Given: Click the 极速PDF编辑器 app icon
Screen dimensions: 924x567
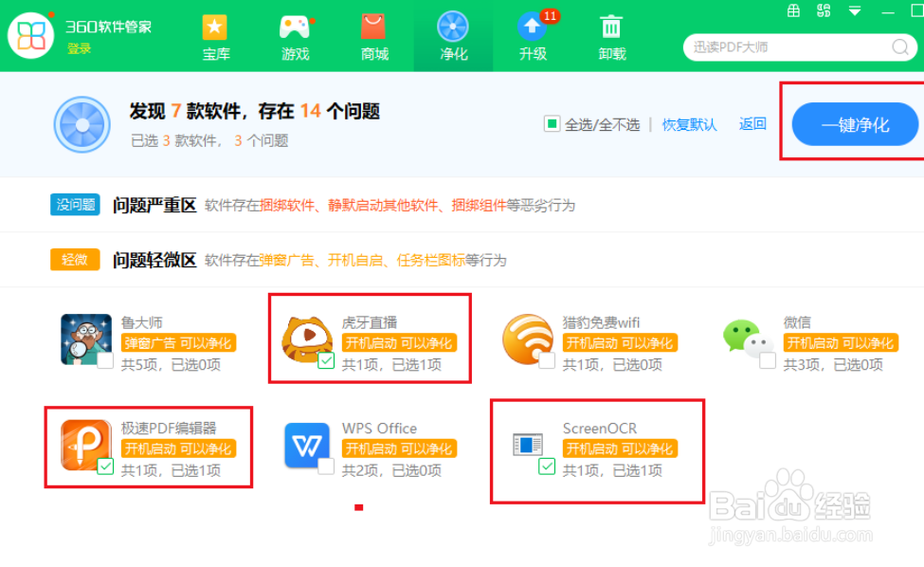Looking at the screenshot, I should point(86,445).
